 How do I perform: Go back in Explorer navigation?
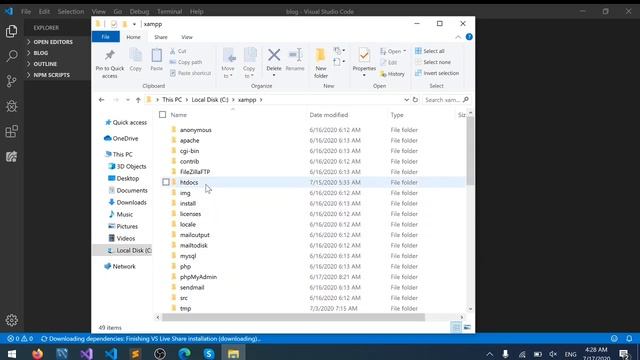click(101, 100)
